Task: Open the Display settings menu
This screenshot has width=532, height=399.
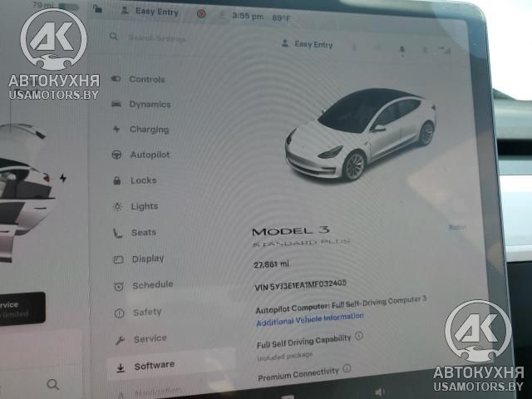Action: (x=139, y=259)
